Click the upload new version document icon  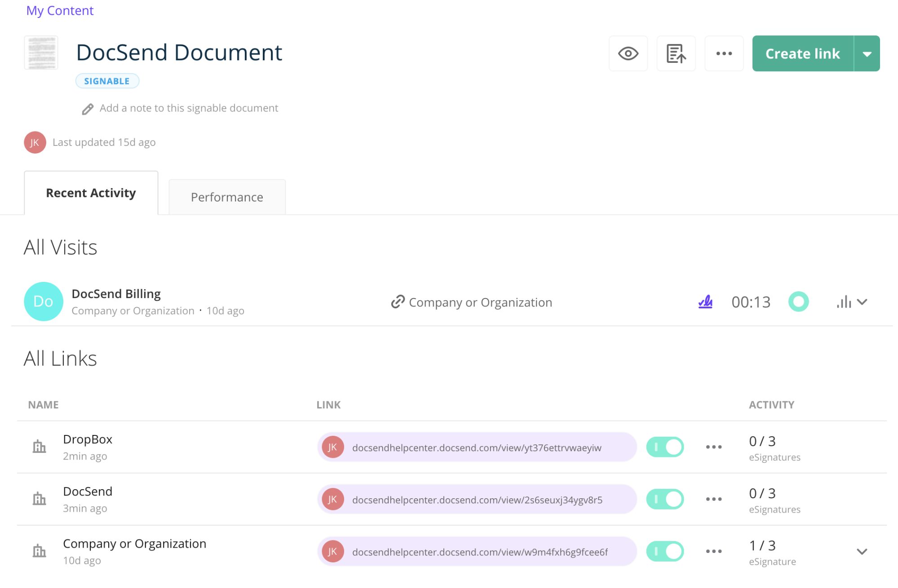676,53
